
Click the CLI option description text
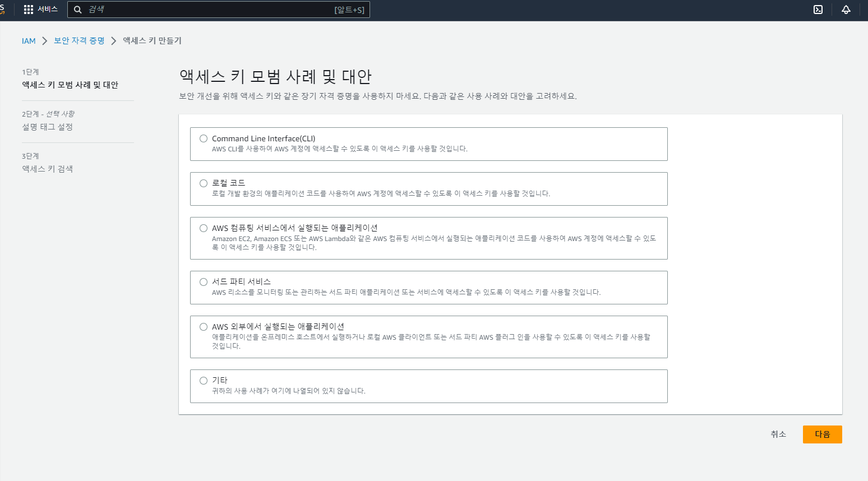coord(340,149)
